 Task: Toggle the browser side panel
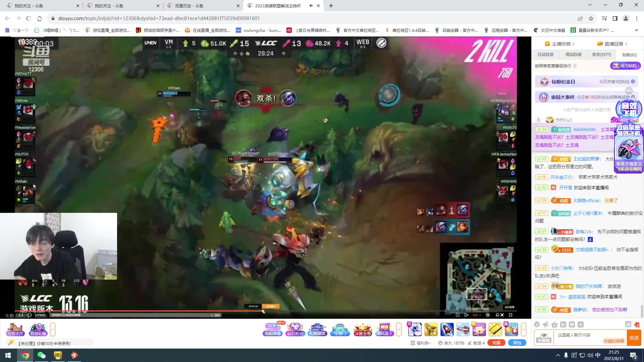tap(615, 18)
